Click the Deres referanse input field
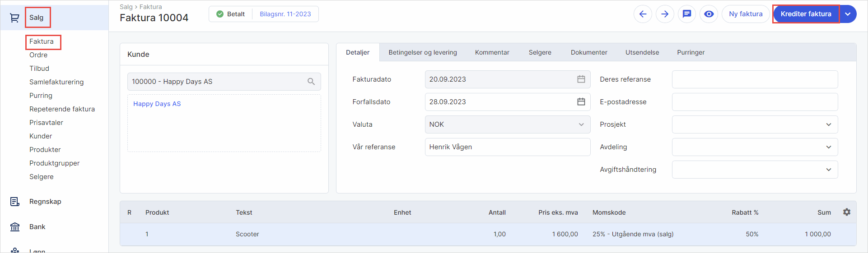 [x=754, y=79]
